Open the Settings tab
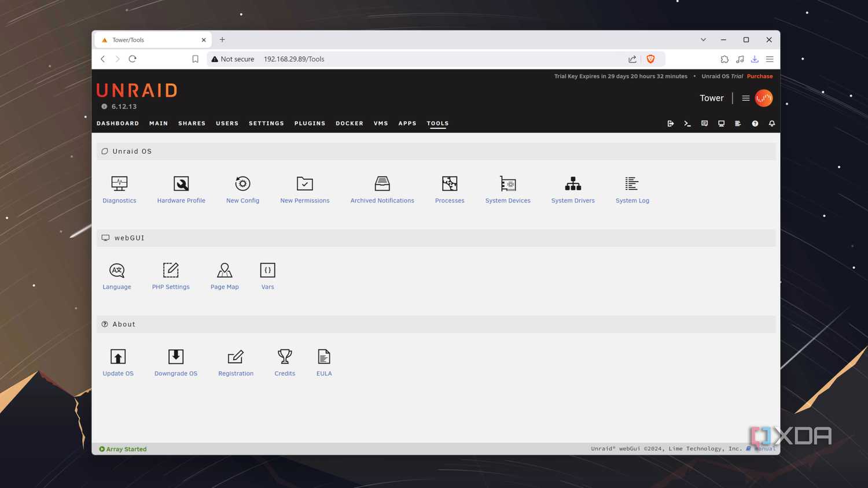The width and height of the screenshot is (868, 488). coord(266,123)
